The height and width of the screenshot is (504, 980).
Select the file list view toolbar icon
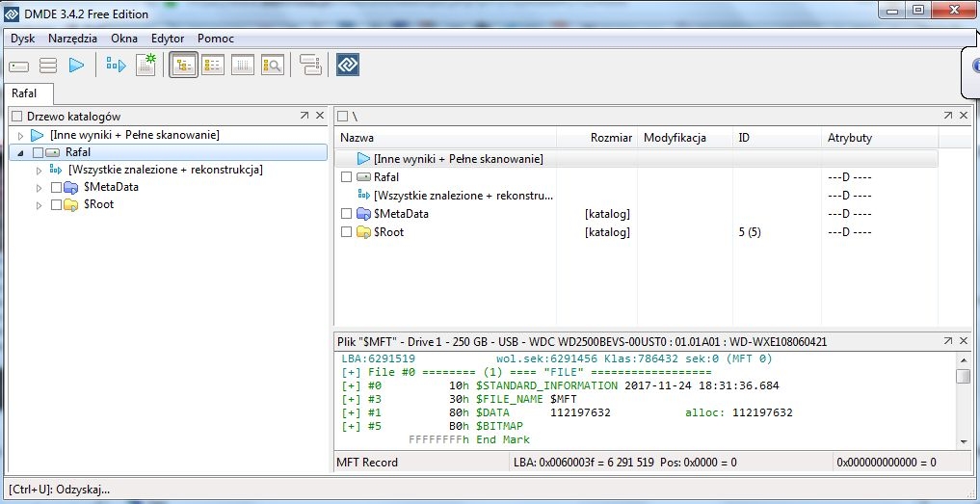point(214,65)
